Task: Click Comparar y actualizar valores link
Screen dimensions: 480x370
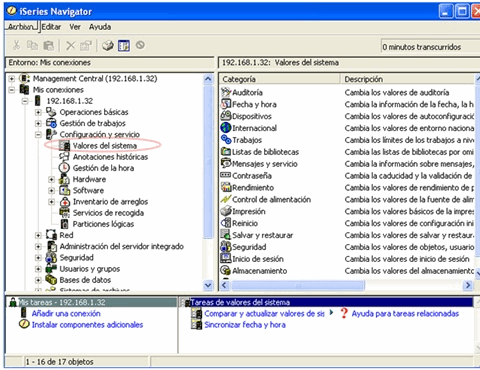Action: pyautogui.click(x=264, y=313)
